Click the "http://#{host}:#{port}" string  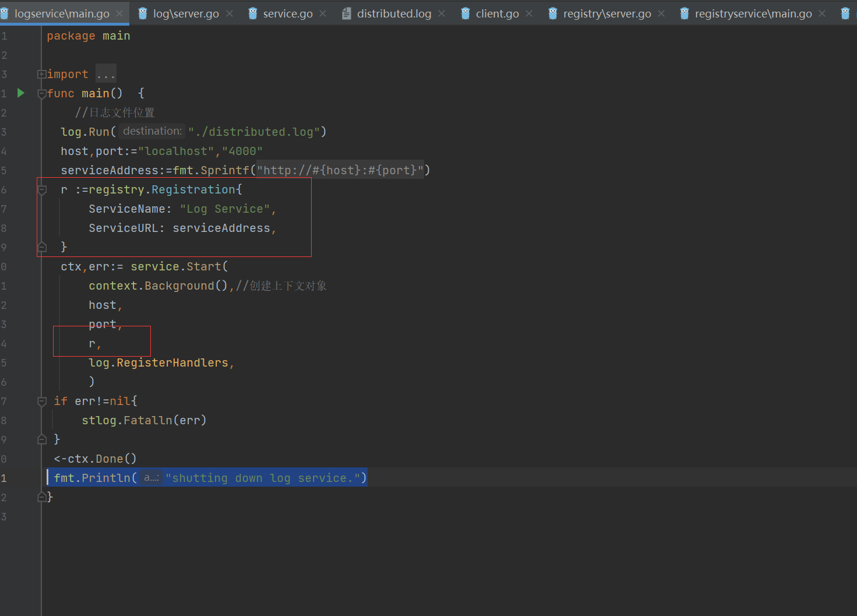click(340, 170)
